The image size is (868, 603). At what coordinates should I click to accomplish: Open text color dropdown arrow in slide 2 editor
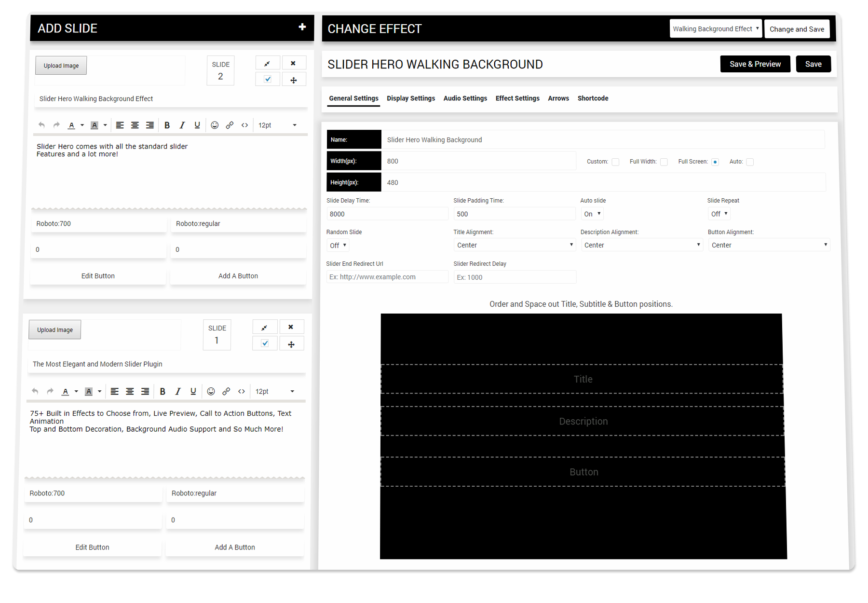point(82,125)
